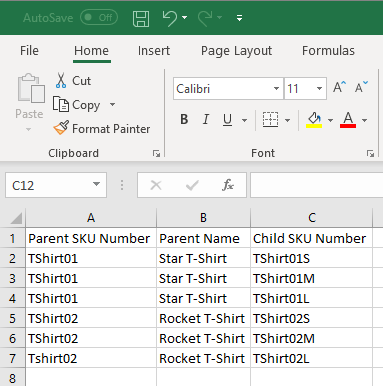The width and height of the screenshot is (383, 386).
Task: Click the Select All corner triangle
Action: 16,218
